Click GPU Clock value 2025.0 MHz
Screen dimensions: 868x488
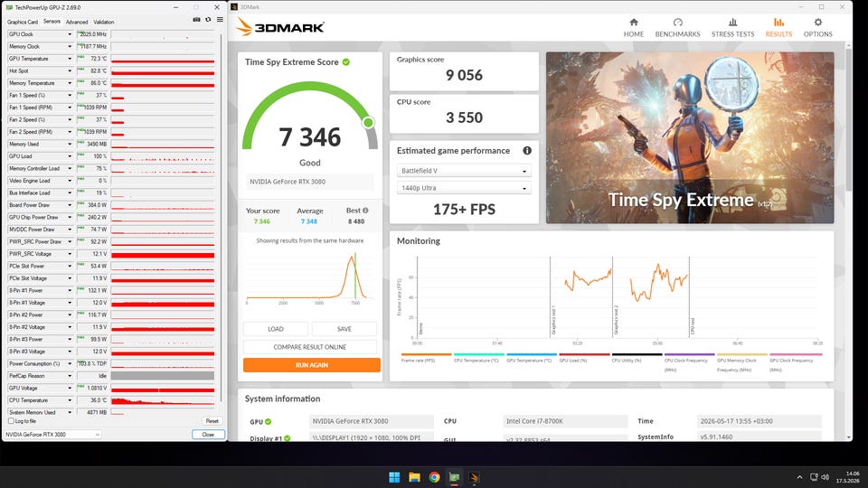pyautogui.click(x=92, y=34)
